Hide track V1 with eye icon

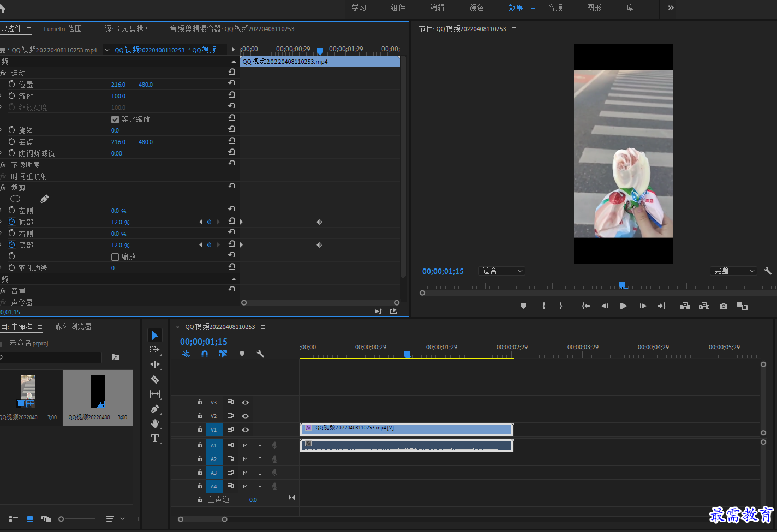pos(246,430)
